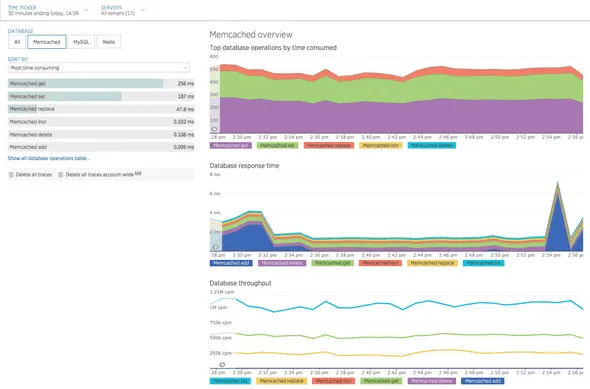
Task: Click the 187 ms value for Memcached set
Action: [186, 96]
